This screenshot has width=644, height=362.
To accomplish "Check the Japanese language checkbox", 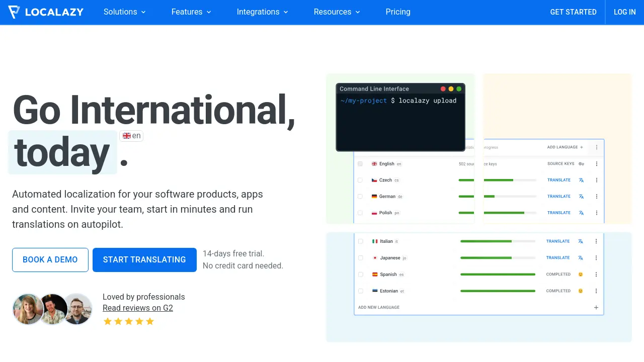I will tap(361, 258).
